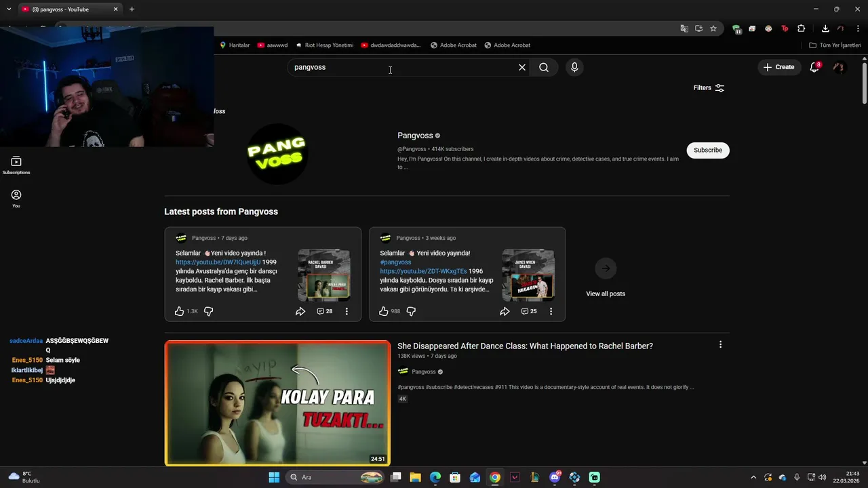Show hidden system tray icons
The image size is (868, 488).
(753, 477)
